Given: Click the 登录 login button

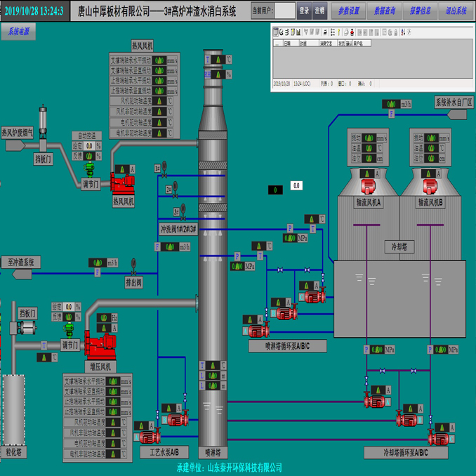Looking at the screenshot, I should coord(304,11).
